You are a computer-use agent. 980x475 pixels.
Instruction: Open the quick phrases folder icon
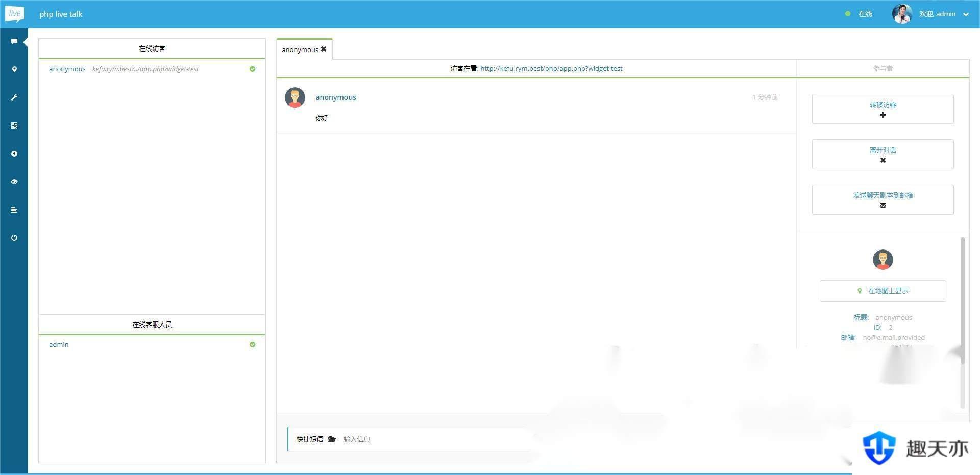(x=332, y=439)
